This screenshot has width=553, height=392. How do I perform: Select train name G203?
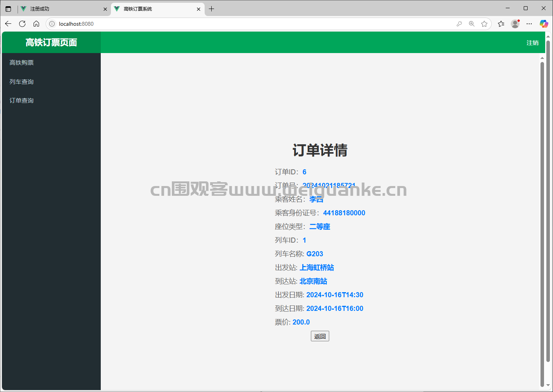[315, 254]
